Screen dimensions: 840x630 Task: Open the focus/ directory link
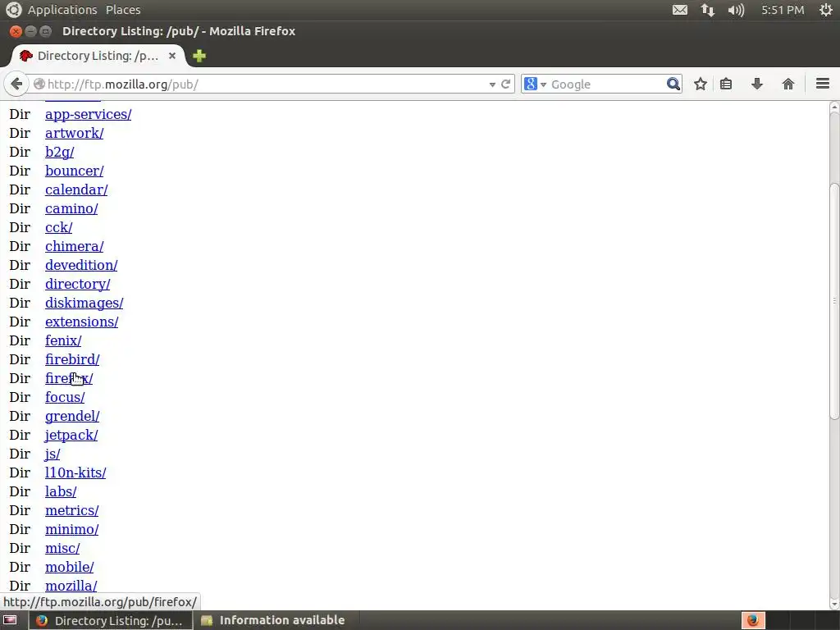pos(65,397)
